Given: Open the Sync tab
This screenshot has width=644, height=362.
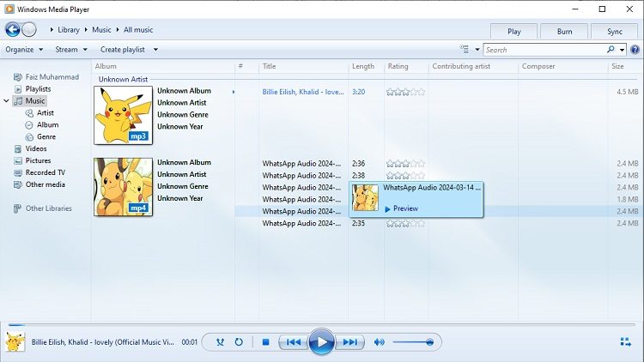Looking at the screenshot, I should pos(614,31).
